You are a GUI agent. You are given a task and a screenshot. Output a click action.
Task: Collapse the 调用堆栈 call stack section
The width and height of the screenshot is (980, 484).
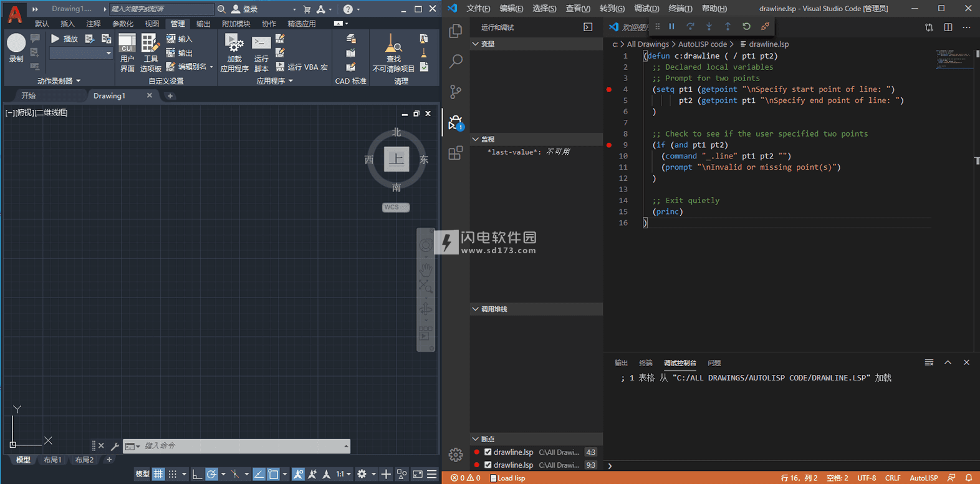[536, 309]
